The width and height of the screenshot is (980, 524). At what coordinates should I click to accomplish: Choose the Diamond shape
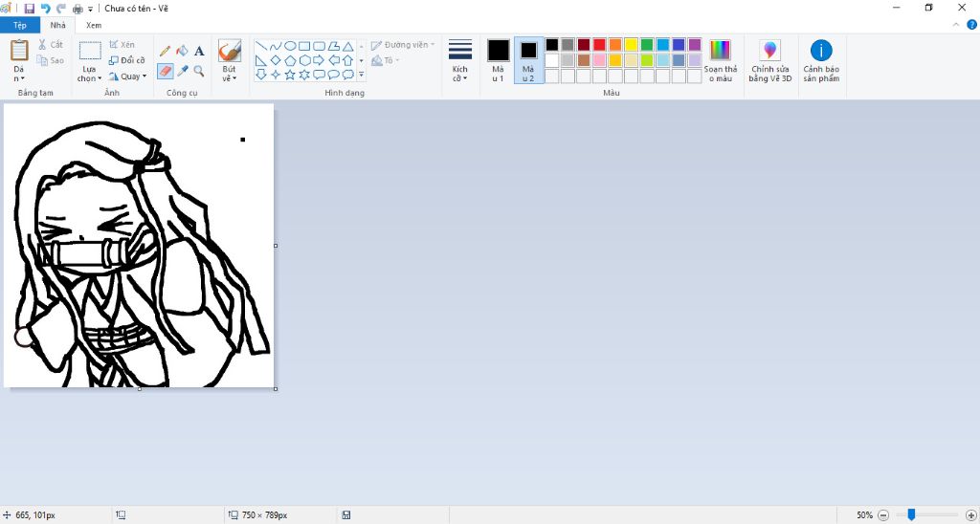(276, 60)
